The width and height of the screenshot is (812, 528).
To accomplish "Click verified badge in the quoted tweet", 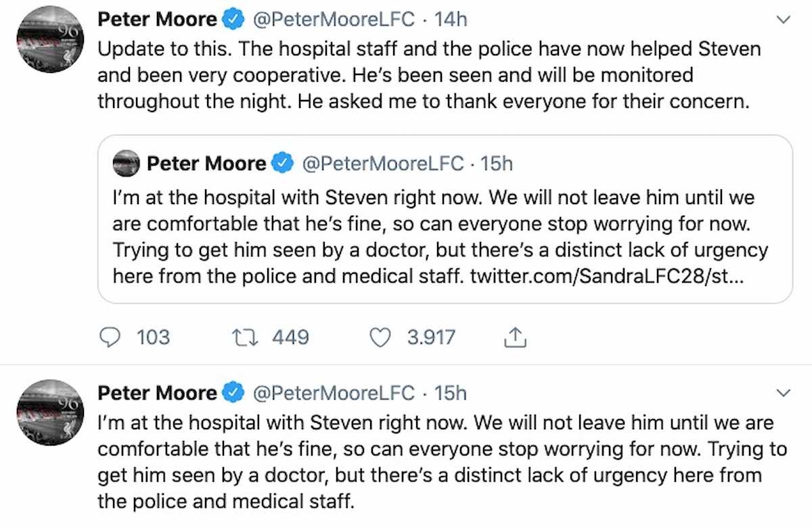I will (x=283, y=163).
